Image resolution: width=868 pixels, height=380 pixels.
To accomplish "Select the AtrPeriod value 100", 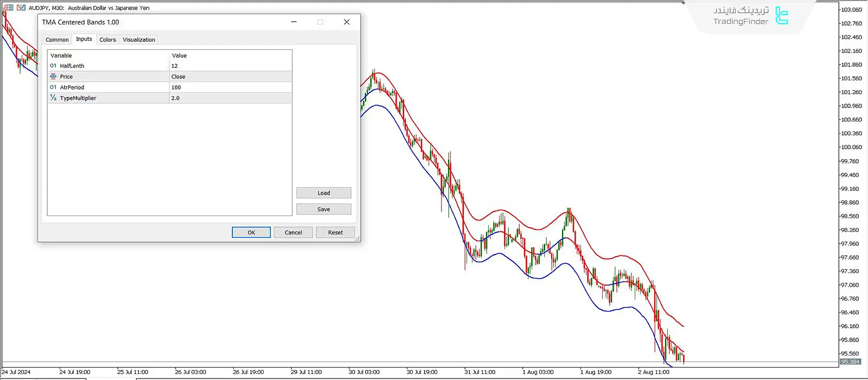I will 230,87.
